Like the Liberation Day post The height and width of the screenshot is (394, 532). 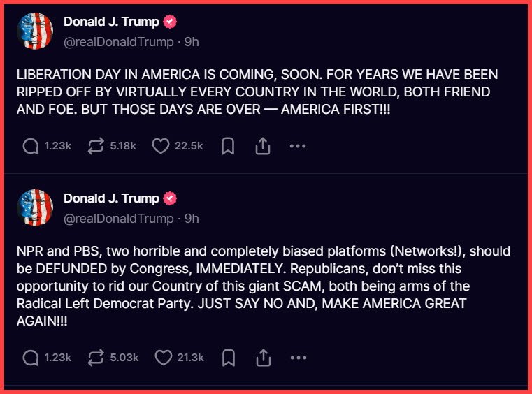coord(161,146)
